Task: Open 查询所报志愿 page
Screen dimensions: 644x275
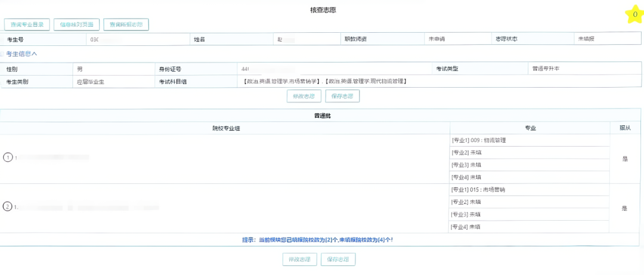Action: (x=126, y=24)
